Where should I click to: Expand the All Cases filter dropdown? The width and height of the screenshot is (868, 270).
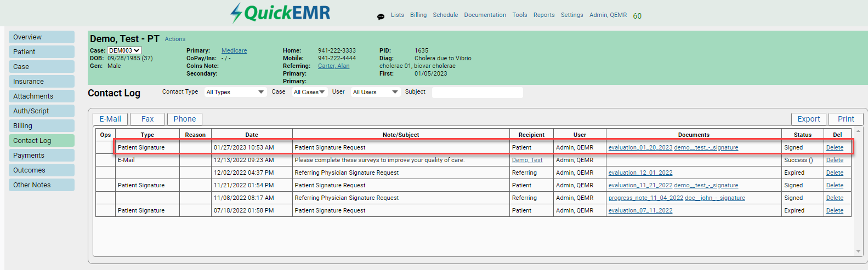pos(309,92)
